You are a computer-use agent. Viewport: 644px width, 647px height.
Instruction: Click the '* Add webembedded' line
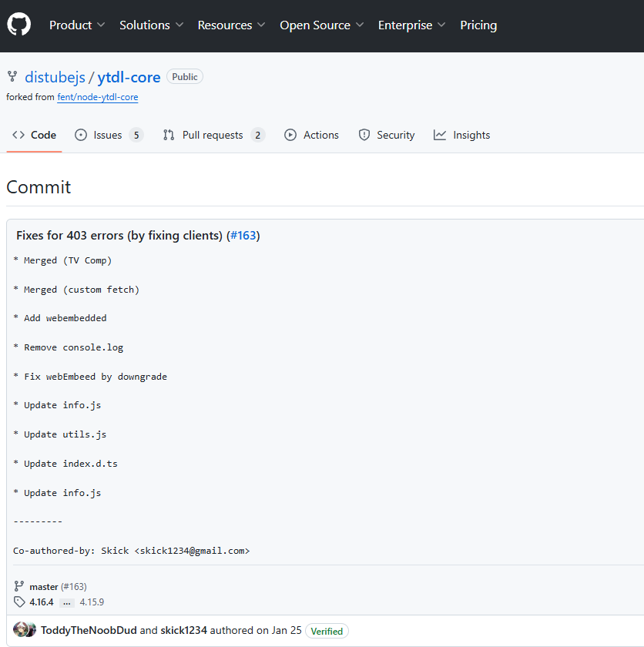[x=60, y=318]
